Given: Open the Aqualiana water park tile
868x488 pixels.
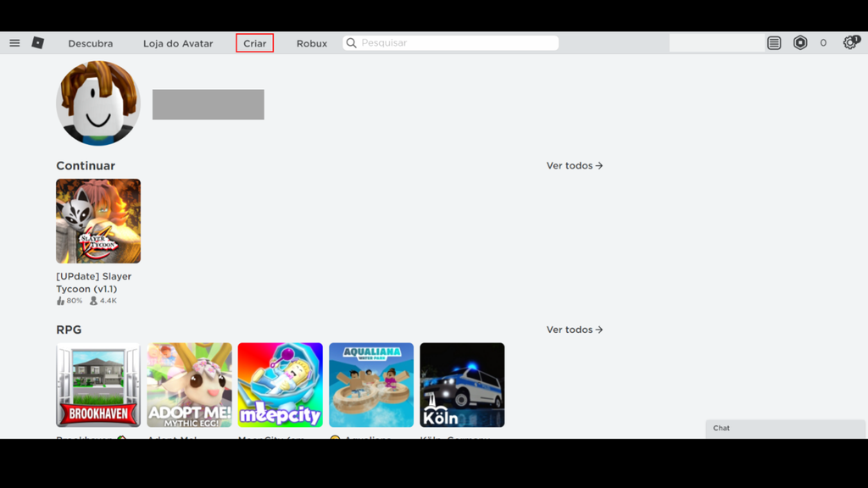Looking at the screenshot, I should coord(371,385).
